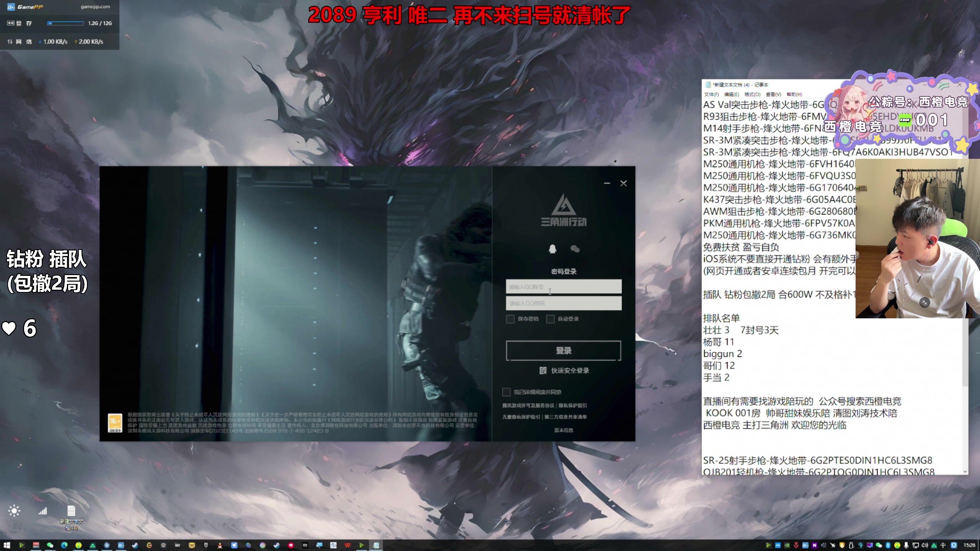The image size is (980, 551).
Task: Minimize the 三角洲行动 login window
Action: click(x=607, y=183)
